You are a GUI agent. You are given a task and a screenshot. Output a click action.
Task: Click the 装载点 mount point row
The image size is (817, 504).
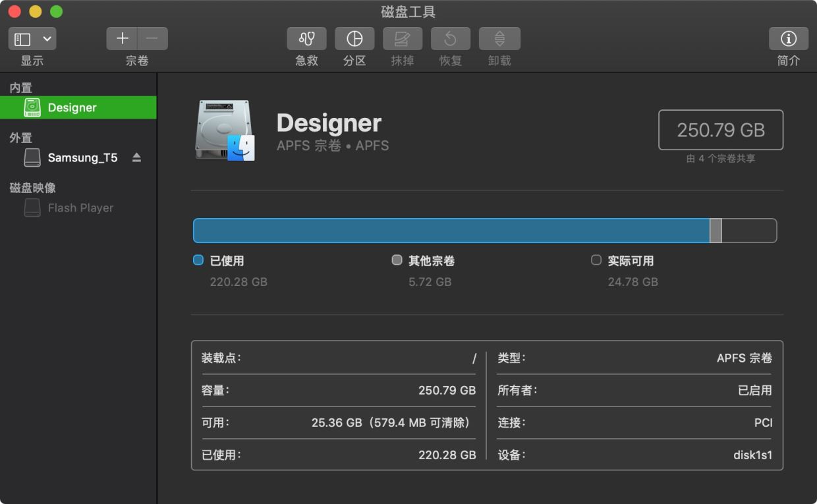pyautogui.click(x=339, y=358)
